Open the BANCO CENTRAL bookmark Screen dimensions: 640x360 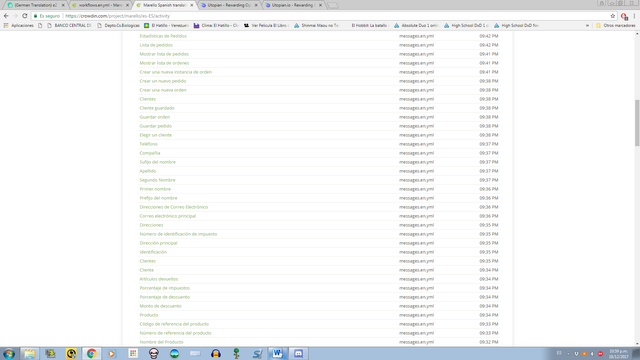[x=69, y=25]
